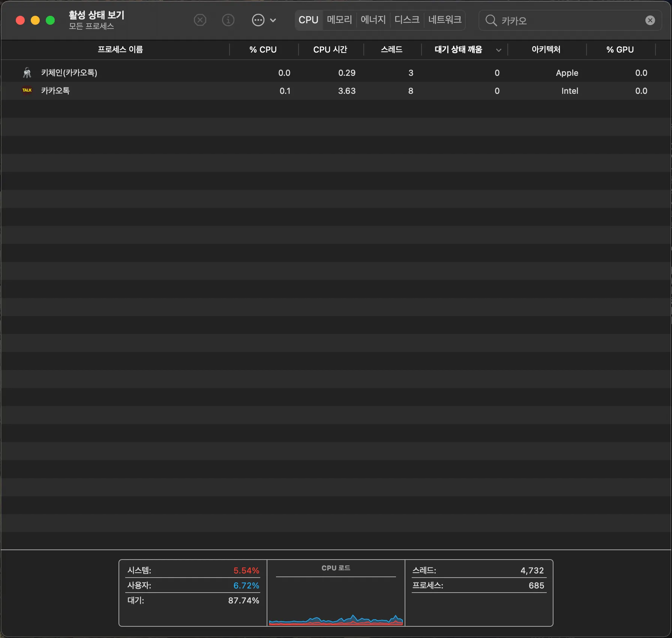Expand the more options dropdown chevron
The image size is (672, 638).
coord(273,20)
